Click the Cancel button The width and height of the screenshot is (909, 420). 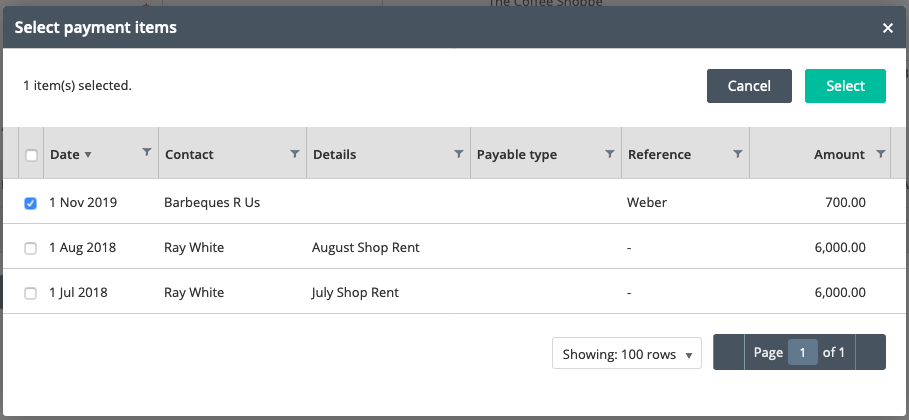(x=749, y=86)
